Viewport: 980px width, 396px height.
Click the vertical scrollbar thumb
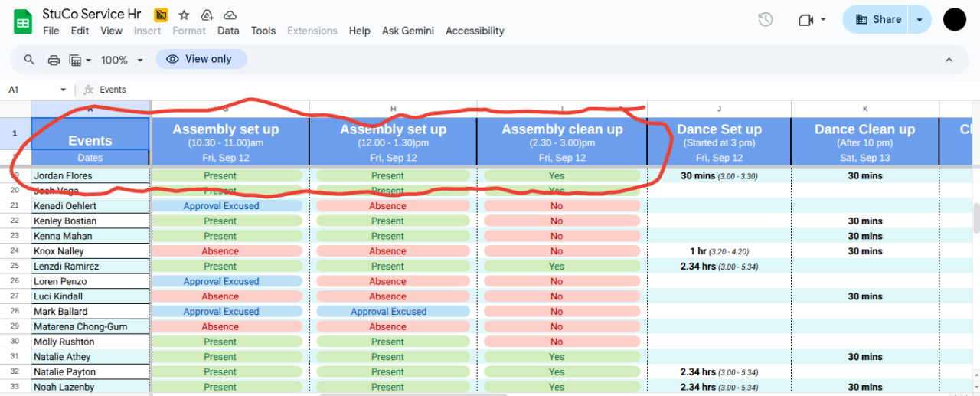976,218
